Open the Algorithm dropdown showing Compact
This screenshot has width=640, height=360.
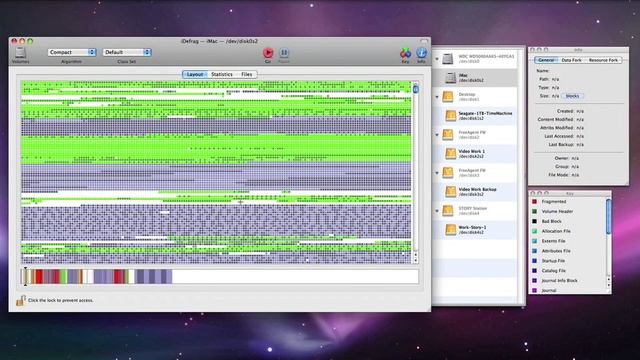tap(71, 52)
